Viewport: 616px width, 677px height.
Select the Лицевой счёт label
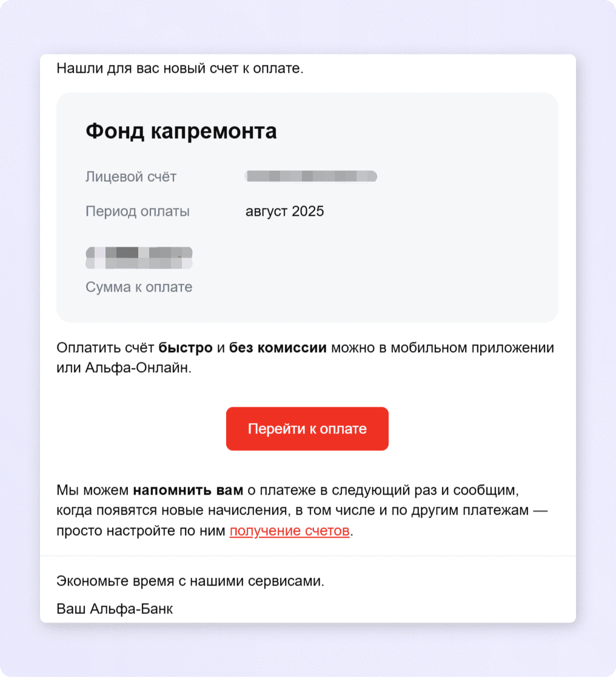point(131,177)
